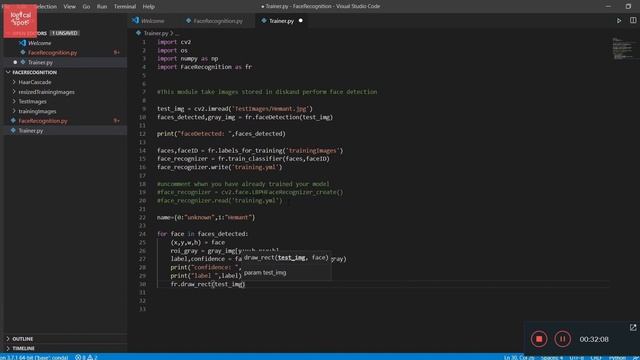
Task: Stop the screen recording
Action: 539,339
